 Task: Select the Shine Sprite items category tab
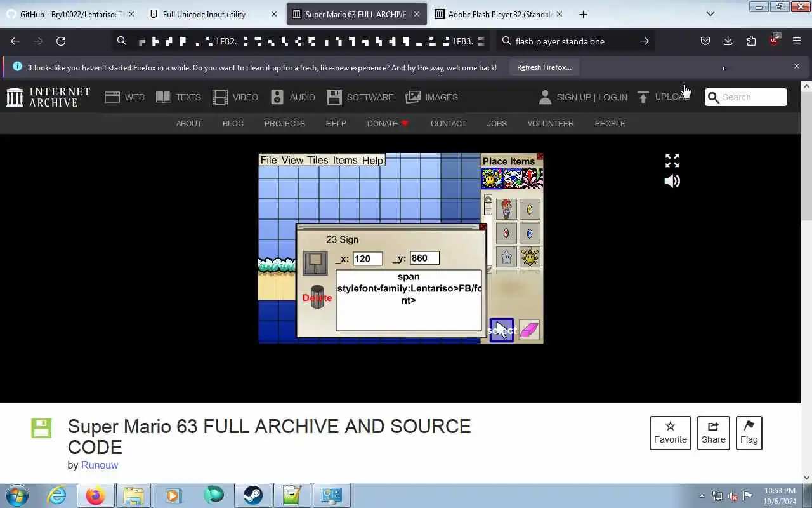(x=492, y=178)
